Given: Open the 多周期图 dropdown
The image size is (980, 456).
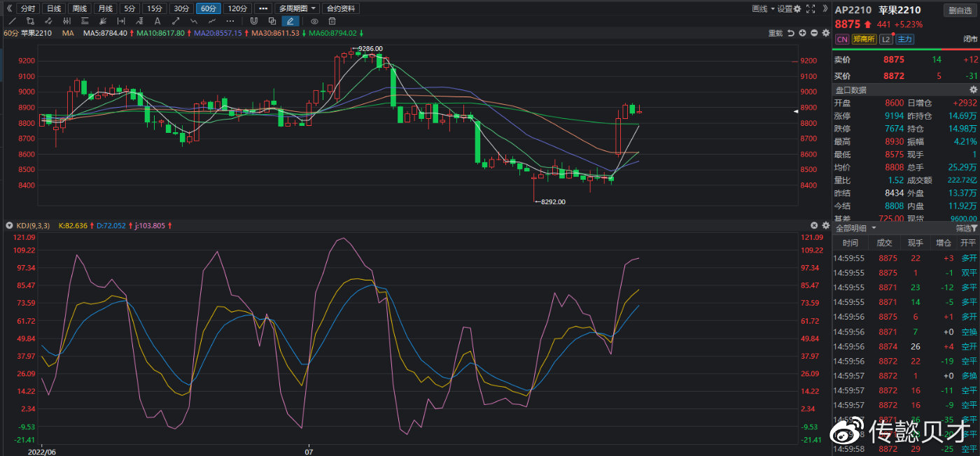Looking at the screenshot, I should pyautogui.click(x=297, y=8).
